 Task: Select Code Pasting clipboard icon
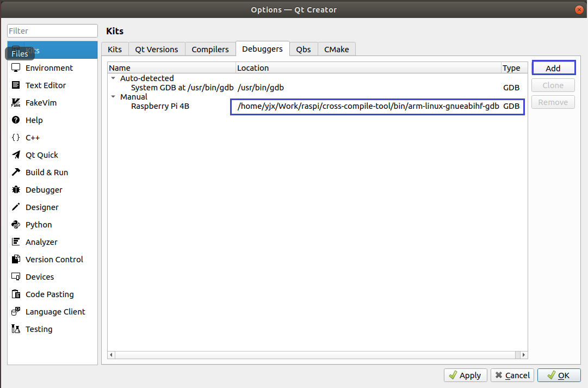click(x=16, y=294)
